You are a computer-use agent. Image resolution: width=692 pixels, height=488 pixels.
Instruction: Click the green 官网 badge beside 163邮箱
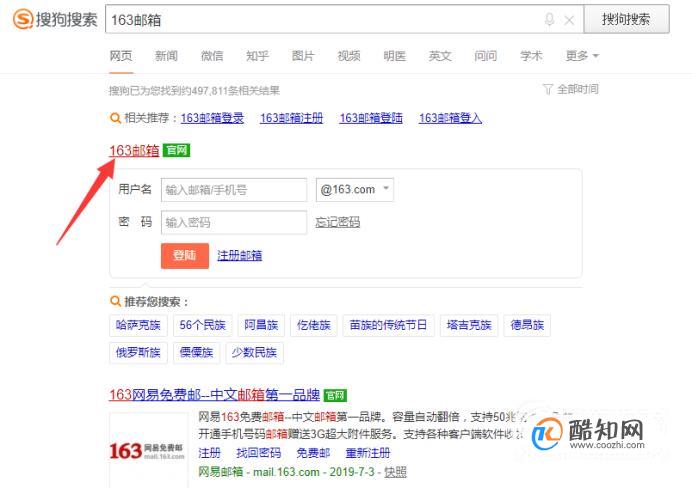tap(177, 150)
